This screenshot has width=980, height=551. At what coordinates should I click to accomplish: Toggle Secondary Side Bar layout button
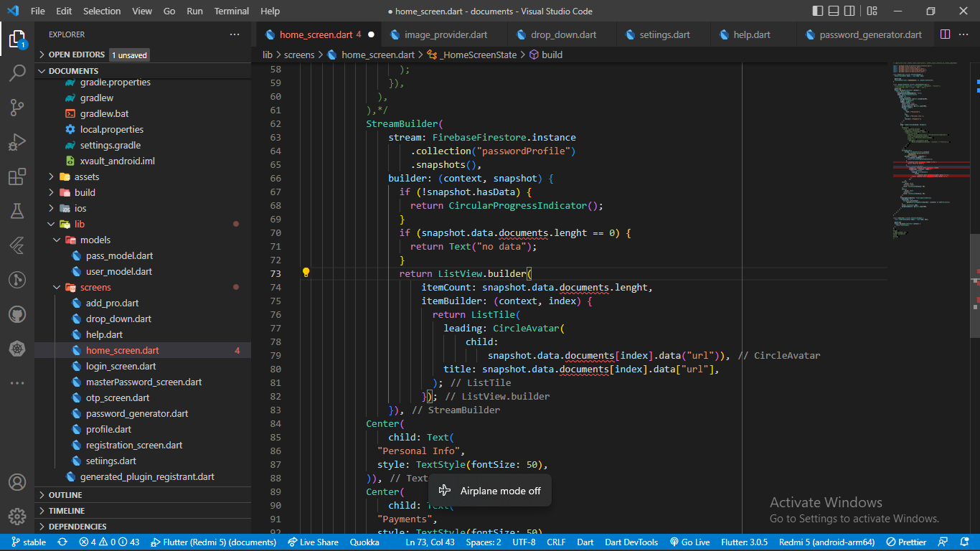pyautogui.click(x=849, y=11)
